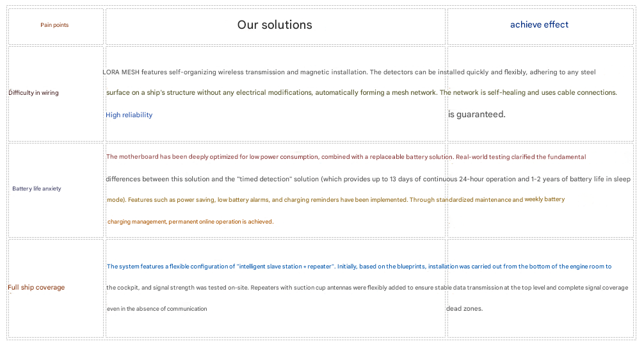
Task: Click the blue "High reliability" text
Action: [129, 115]
